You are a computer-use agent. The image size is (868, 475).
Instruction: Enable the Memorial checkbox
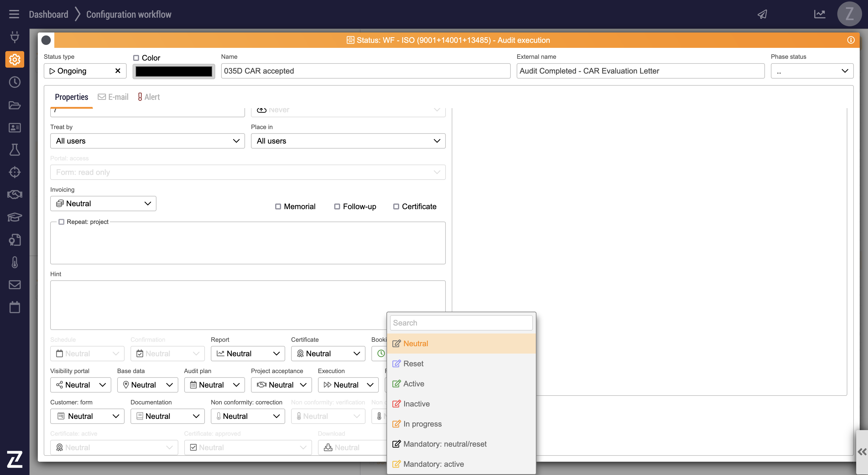(x=278, y=206)
